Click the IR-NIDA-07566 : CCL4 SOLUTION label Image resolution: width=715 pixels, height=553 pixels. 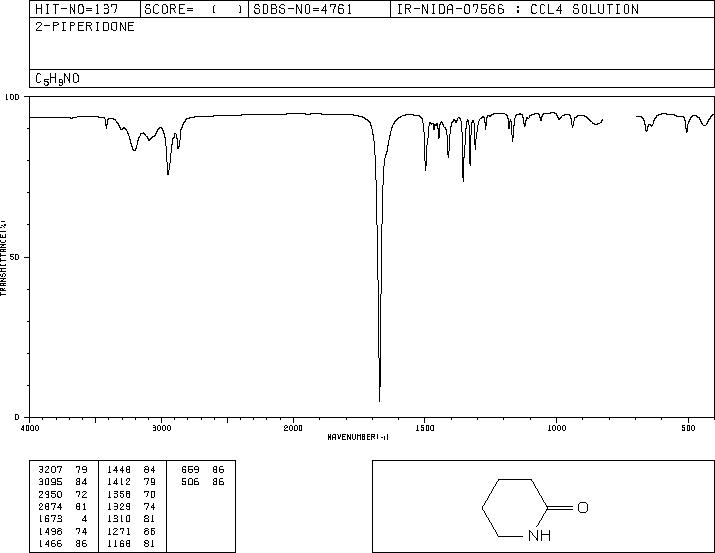(x=518, y=9)
